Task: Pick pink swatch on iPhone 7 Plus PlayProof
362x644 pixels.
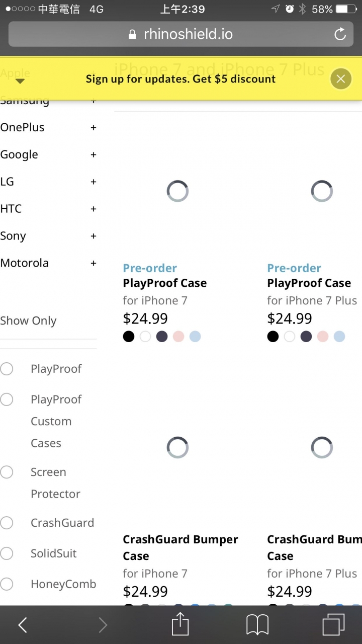Action: point(323,337)
